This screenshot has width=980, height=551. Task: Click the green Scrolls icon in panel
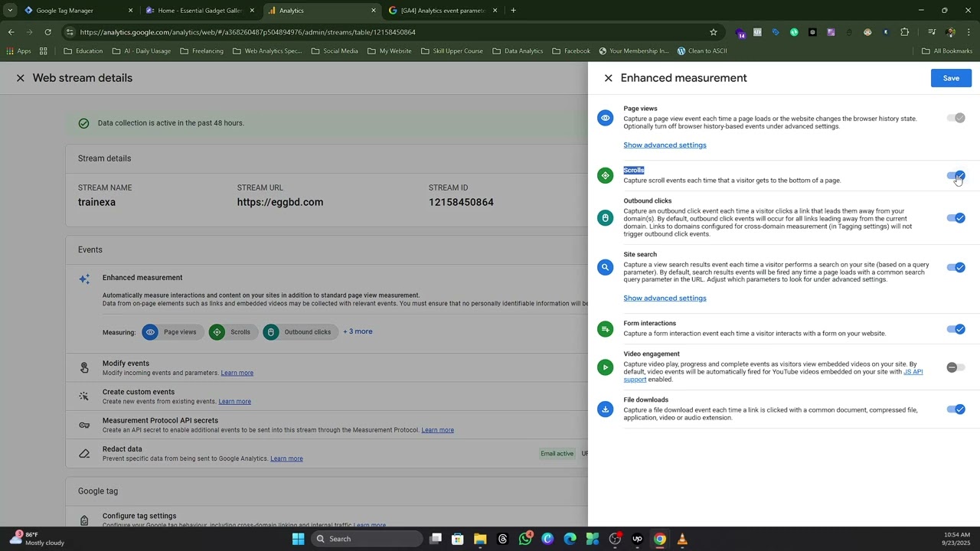pos(606,175)
